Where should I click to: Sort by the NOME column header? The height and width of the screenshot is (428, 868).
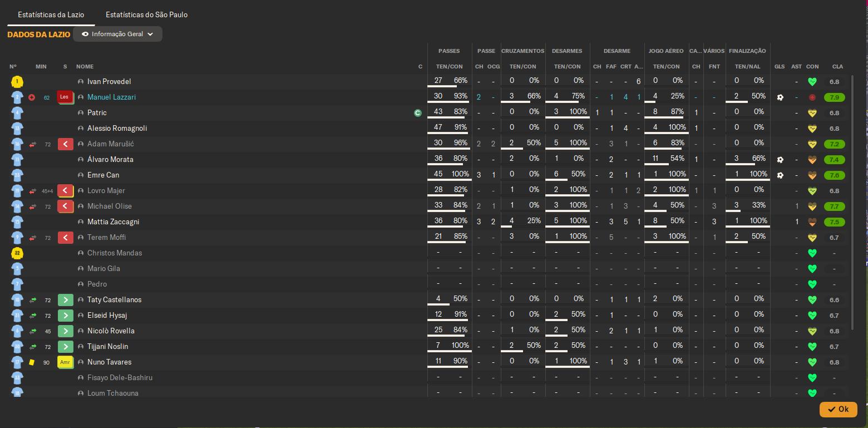[85, 67]
